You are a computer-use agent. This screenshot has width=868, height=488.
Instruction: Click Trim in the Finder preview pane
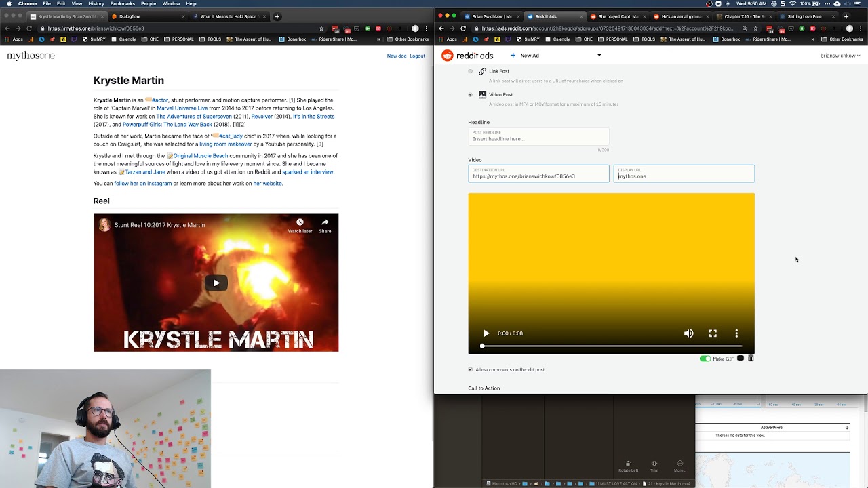[x=654, y=466]
